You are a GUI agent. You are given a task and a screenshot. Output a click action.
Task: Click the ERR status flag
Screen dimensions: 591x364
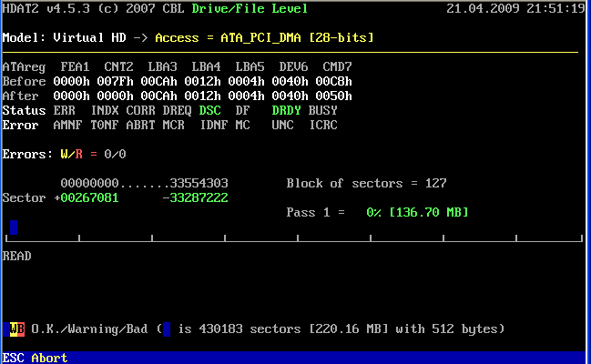click(64, 110)
